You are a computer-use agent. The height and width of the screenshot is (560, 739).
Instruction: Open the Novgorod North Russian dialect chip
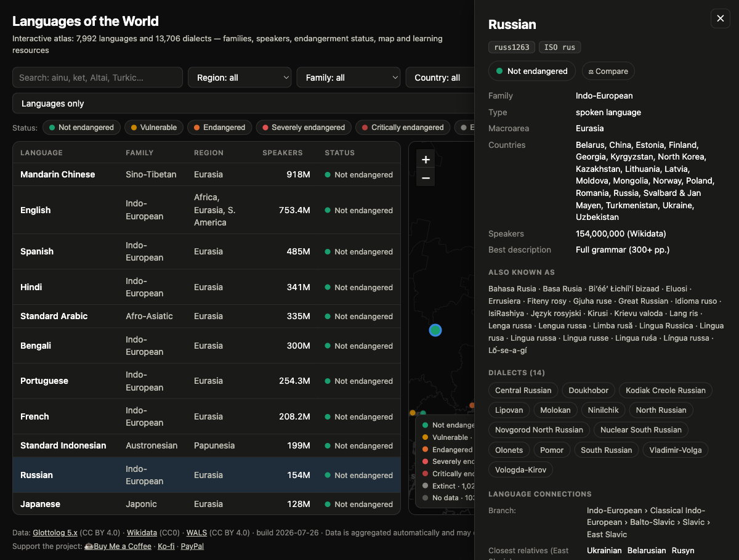click(539, 430)
